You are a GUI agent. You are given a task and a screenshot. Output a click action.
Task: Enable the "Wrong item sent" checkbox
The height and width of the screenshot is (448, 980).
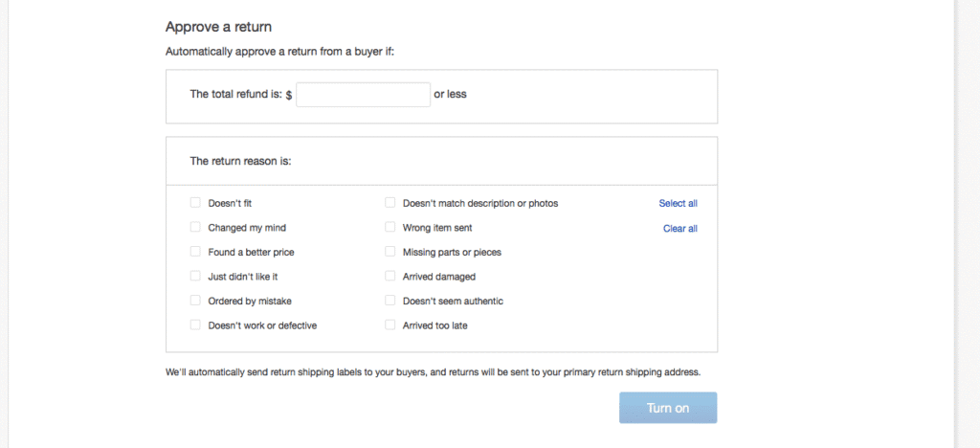tap(390, 228)
